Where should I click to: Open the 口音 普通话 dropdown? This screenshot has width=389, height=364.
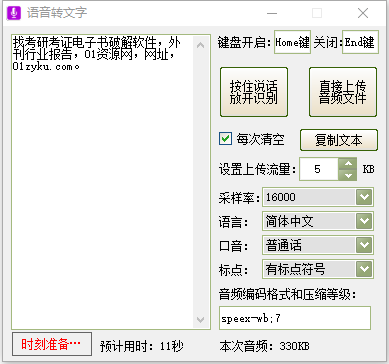[318, 245]
